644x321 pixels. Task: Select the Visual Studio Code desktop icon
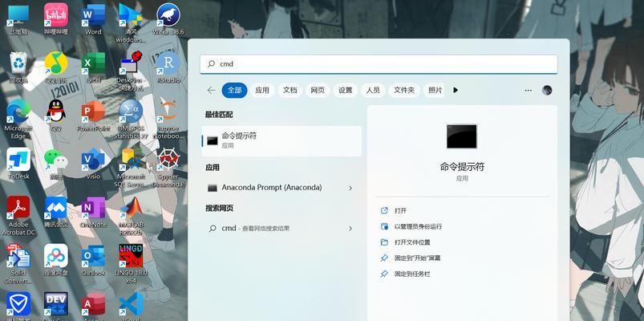131,307
